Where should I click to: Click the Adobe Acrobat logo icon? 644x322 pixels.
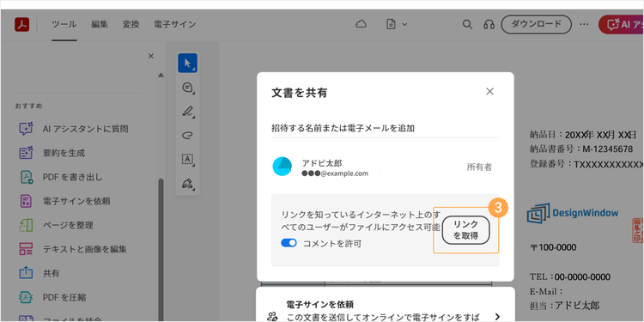coord(21,24)
